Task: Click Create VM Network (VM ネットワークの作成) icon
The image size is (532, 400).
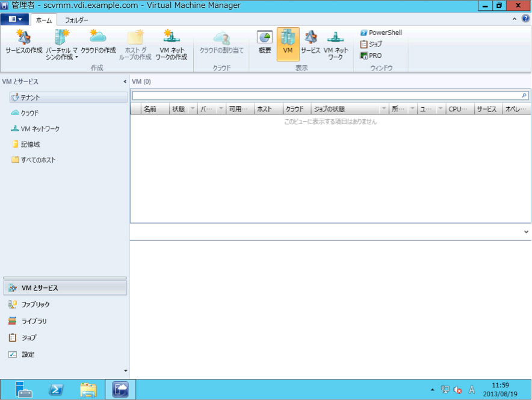Action: click(172, 37)
